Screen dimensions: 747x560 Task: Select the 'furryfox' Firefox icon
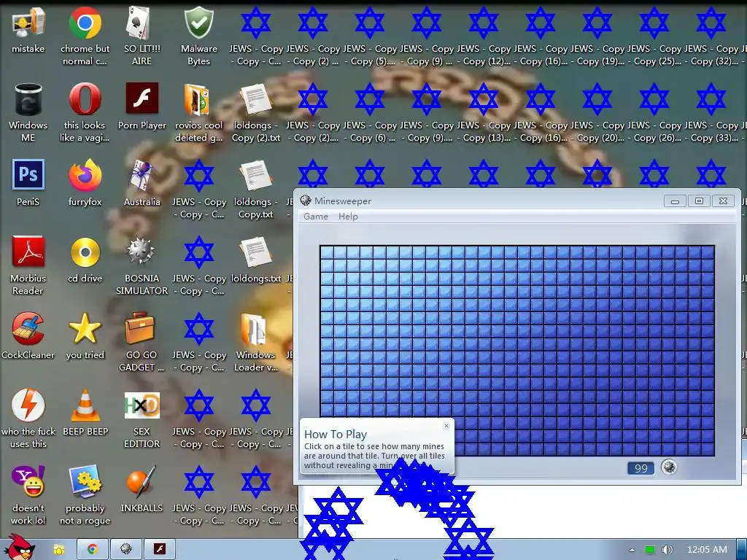(85, 183)
